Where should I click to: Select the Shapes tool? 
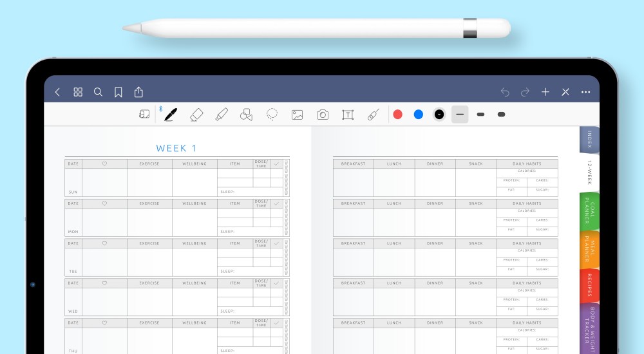246,115
